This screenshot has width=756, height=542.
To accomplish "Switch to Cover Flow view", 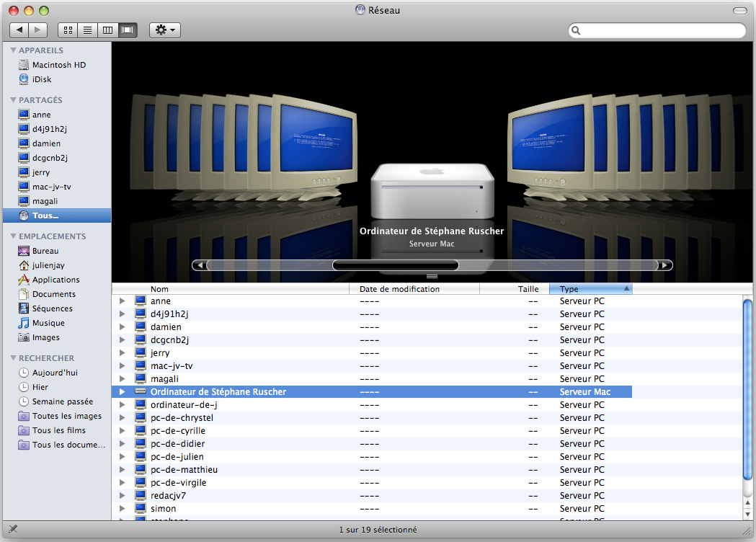I will point(128,30).
